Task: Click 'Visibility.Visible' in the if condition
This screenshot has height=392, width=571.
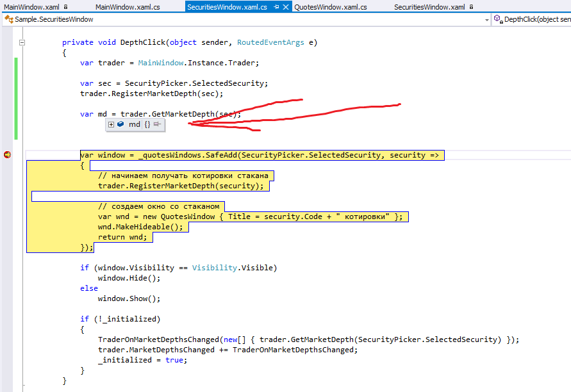Action: tap(233, 268)
